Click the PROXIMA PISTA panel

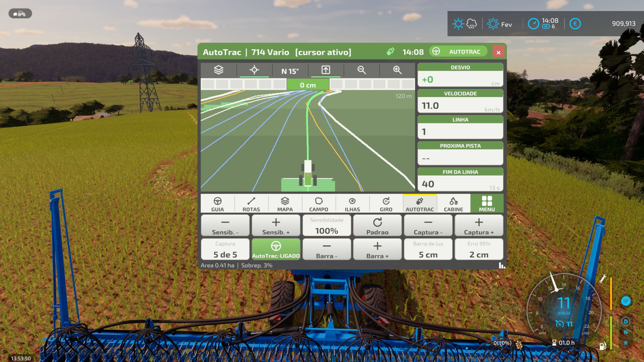[460, 154]
